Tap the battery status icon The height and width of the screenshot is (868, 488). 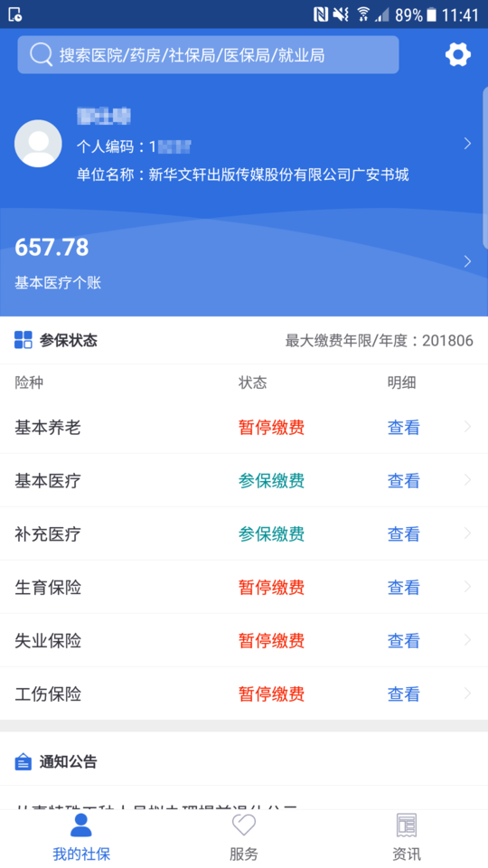pos(432,14)
